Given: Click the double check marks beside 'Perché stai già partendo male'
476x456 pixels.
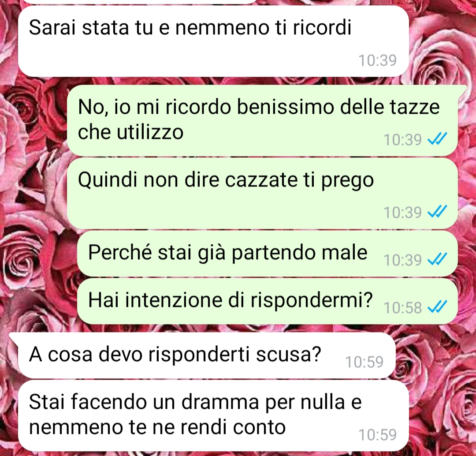Looking at the screenshot, I should (437, 259).
